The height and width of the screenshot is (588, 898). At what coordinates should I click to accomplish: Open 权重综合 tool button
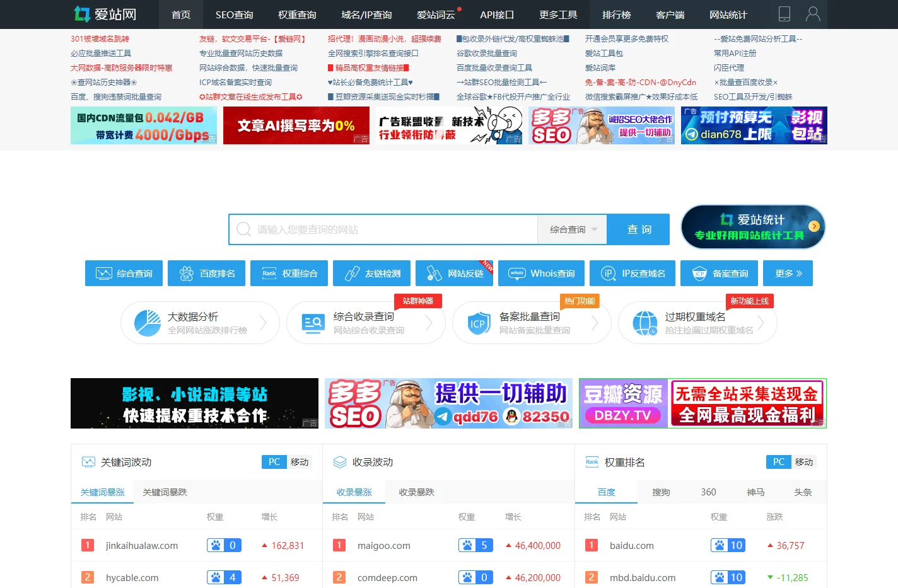[x=289, y=273]
